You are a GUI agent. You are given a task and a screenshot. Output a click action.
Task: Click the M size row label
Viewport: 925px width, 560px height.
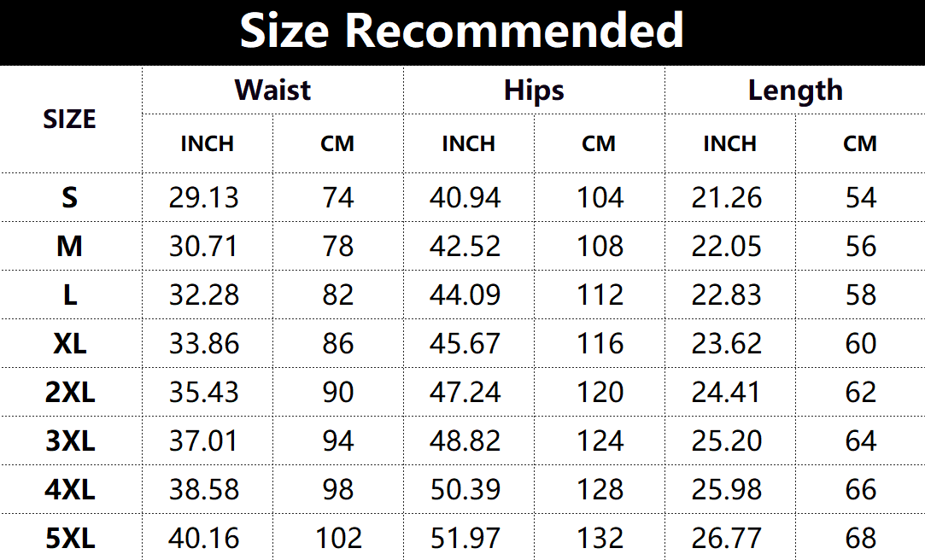pos(69,247)
